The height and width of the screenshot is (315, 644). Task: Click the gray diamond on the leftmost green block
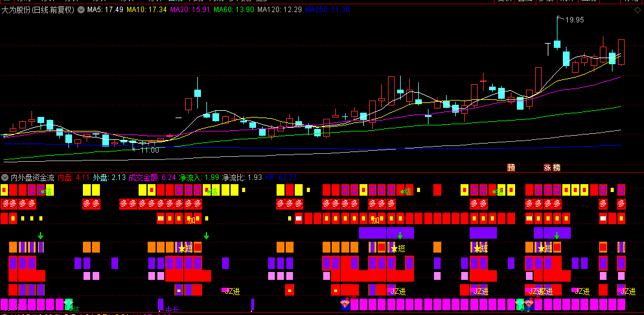pyautogui.click(x=68, y=304)
